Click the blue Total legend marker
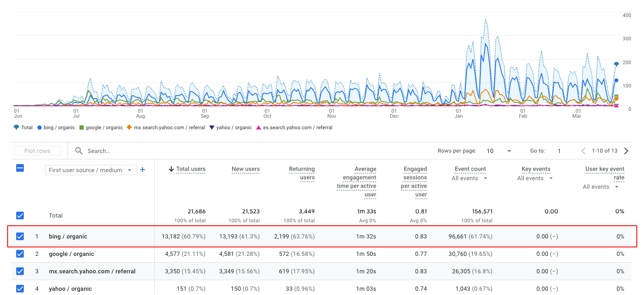 click(16, 128)
